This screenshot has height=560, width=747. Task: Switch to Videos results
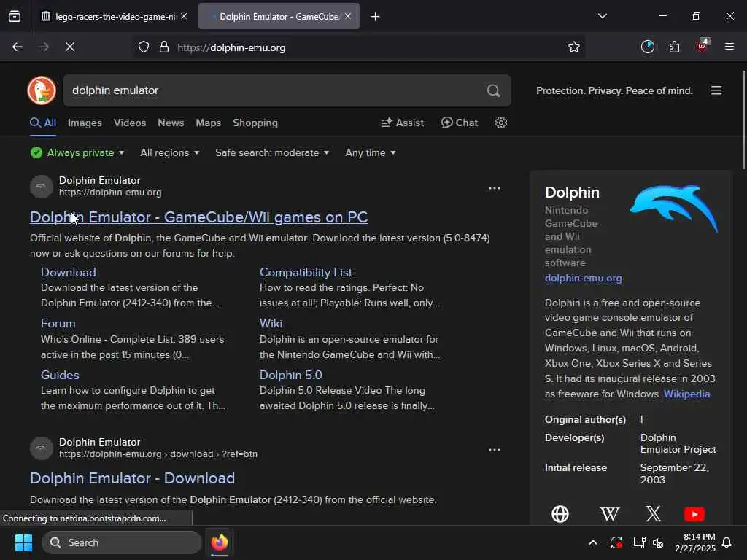pos(130,122)
